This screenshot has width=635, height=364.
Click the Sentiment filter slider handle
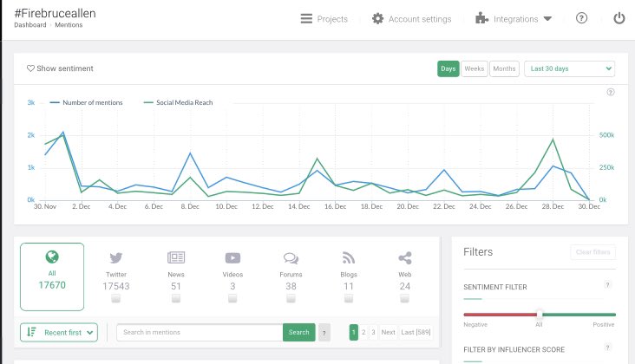(540, 315)
